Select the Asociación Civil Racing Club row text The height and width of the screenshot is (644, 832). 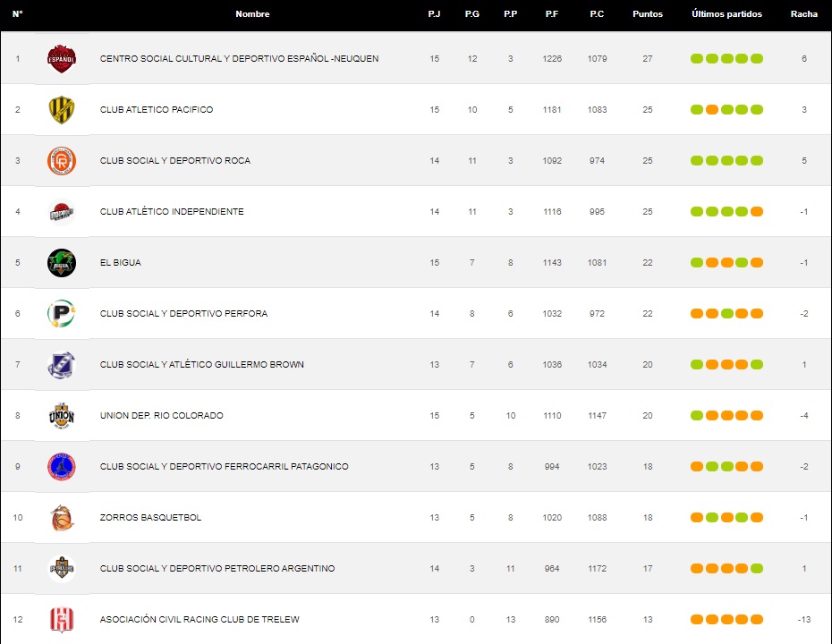click(x=200, y=620)
